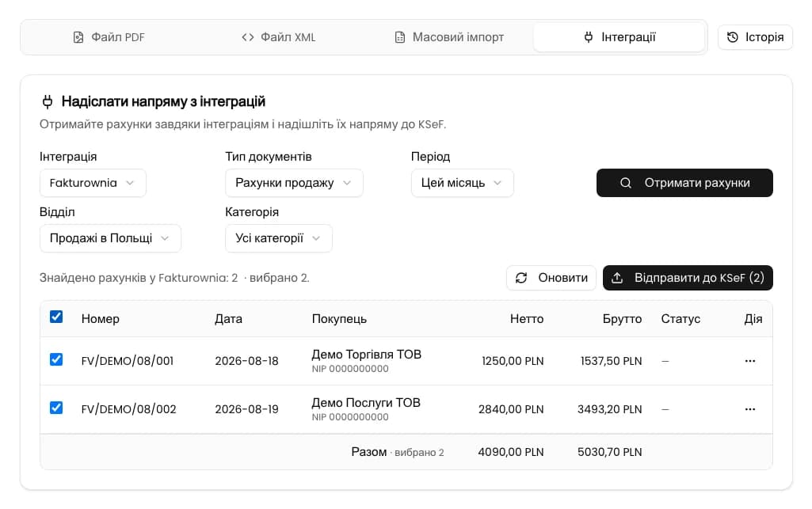Viewport: 812px width, 509px height.
Task: Toggle the select-all checkbox in table header
Action: point(56,317)
